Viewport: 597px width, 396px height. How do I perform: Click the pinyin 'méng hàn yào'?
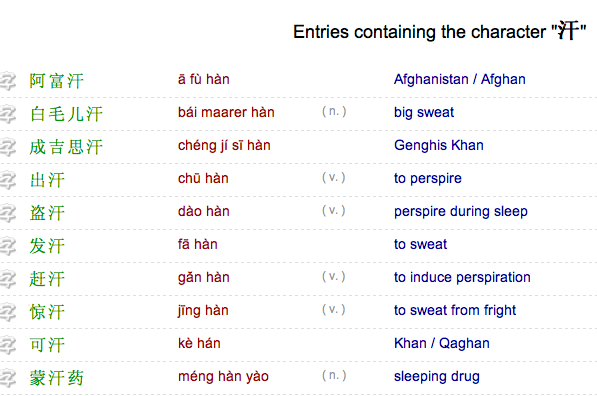(x=223, y=377)
